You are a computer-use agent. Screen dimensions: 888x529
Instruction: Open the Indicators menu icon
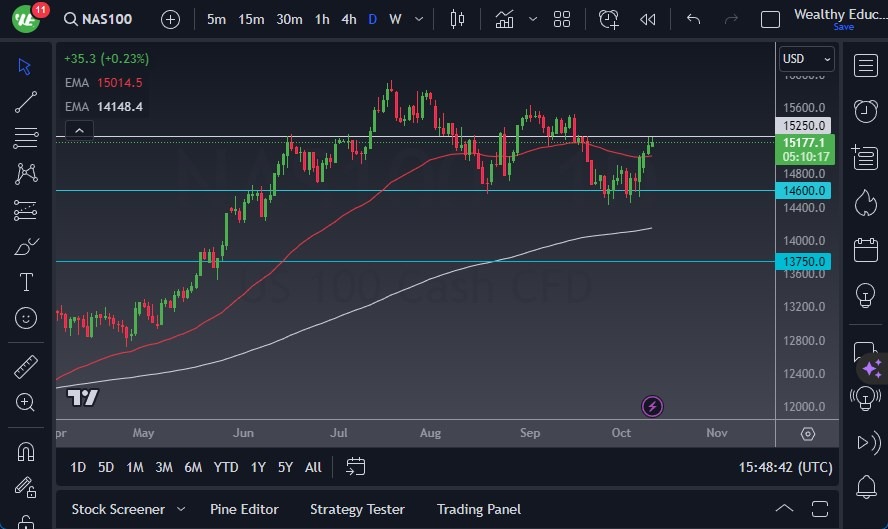pos(504,19)
